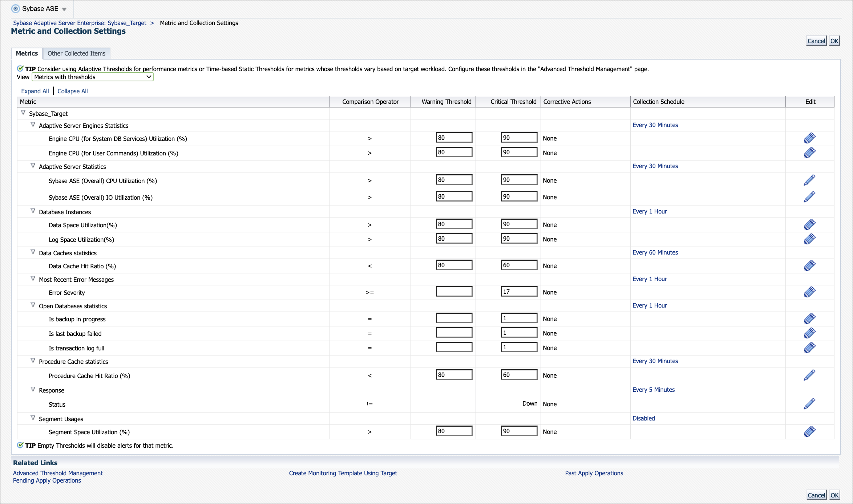The image size is (853, 504).
Task: Switch to the Metrics tab
Action: tap(27, 53)
